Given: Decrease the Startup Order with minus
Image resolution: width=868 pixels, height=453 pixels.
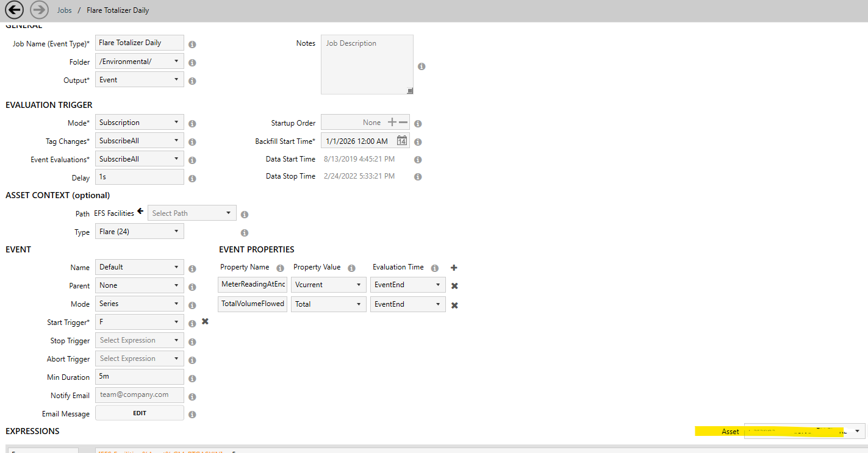Looking at the screenshot, I should pyautogui.click(x=403, y=123).
